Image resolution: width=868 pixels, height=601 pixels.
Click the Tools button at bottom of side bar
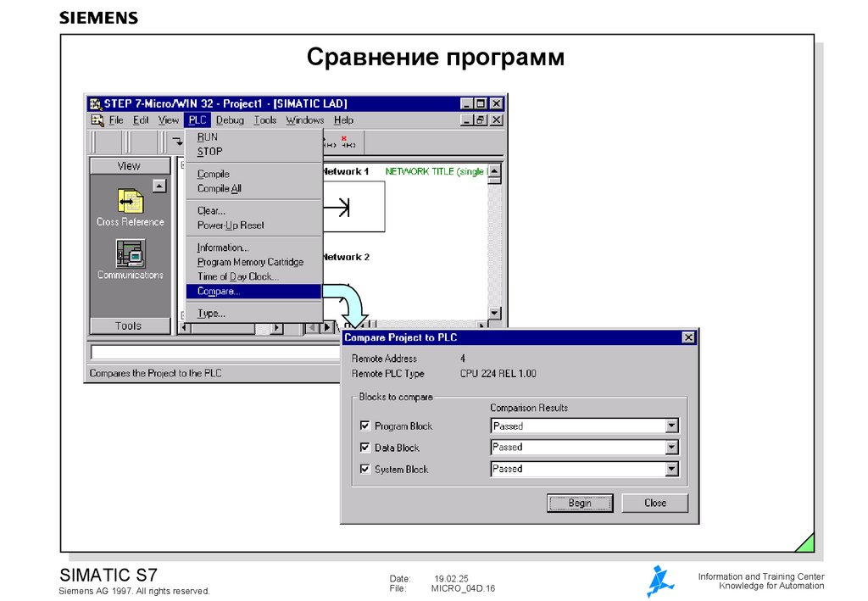(x=130, y=326)
